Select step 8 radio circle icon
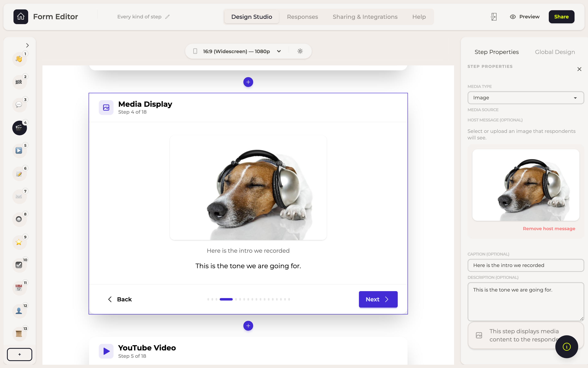The image size is (588, 368). pos(19,219)
